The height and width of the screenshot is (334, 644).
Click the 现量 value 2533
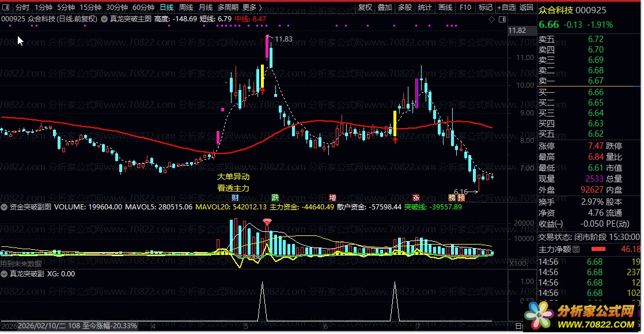(594, 179)
